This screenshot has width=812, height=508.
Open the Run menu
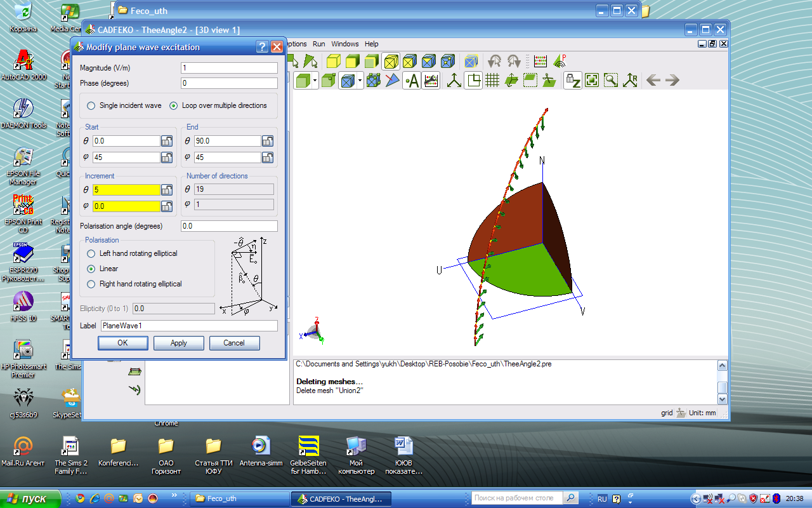[318, 44]
